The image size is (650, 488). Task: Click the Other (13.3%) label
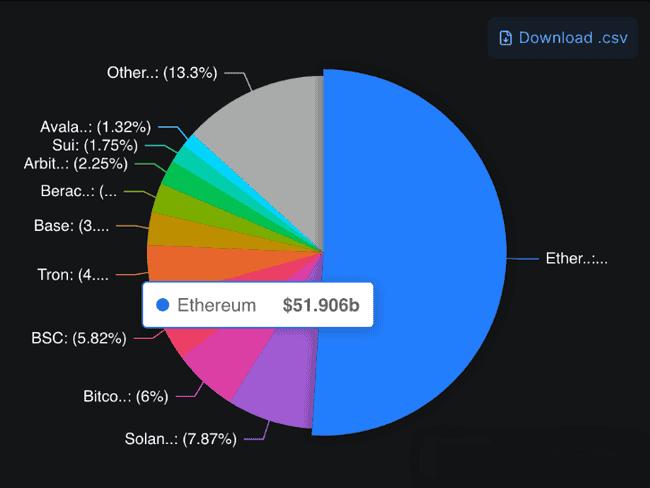[162, 72]
